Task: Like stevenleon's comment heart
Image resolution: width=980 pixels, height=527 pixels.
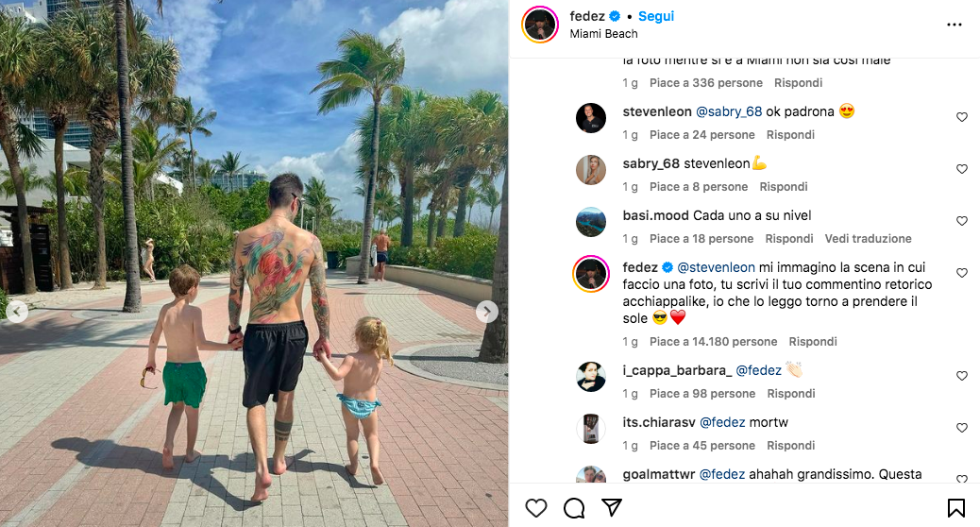Action: [x=962, y=117]
